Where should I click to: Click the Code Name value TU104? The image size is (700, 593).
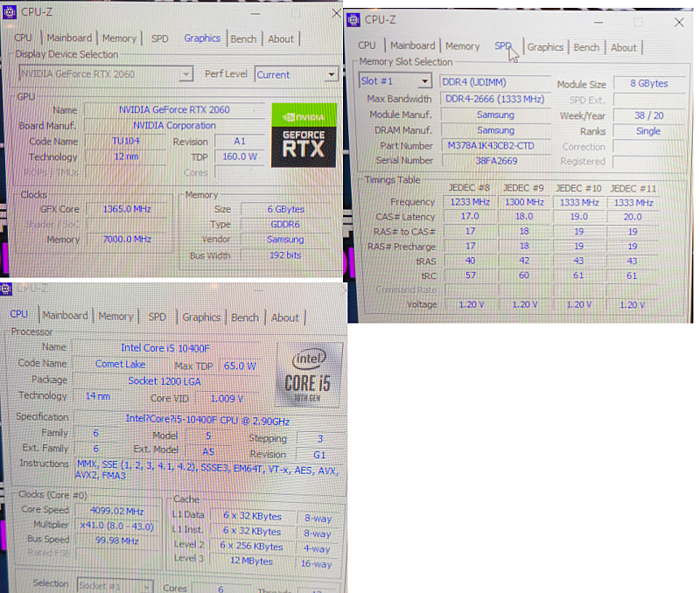[x=125, y=141]
